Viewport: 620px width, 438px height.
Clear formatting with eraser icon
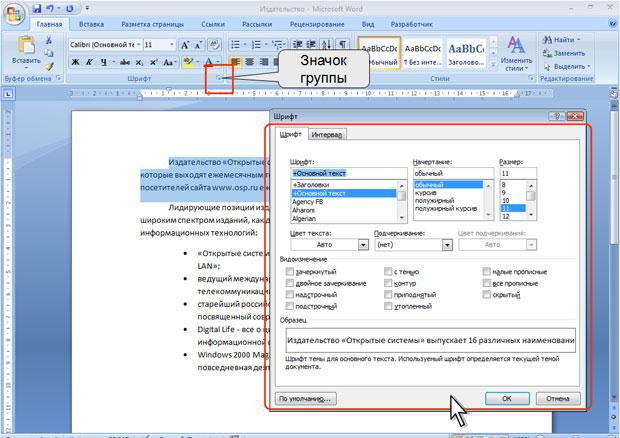(215, 45)
